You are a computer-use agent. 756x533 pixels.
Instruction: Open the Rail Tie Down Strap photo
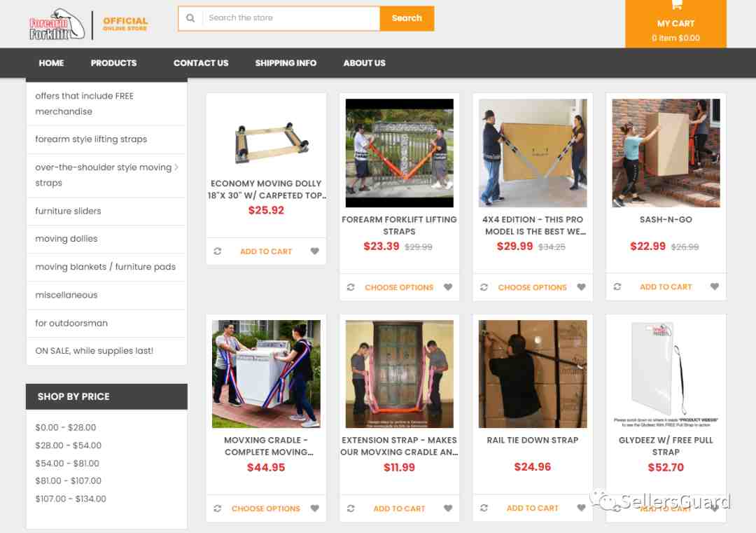[x=532, y=374]
